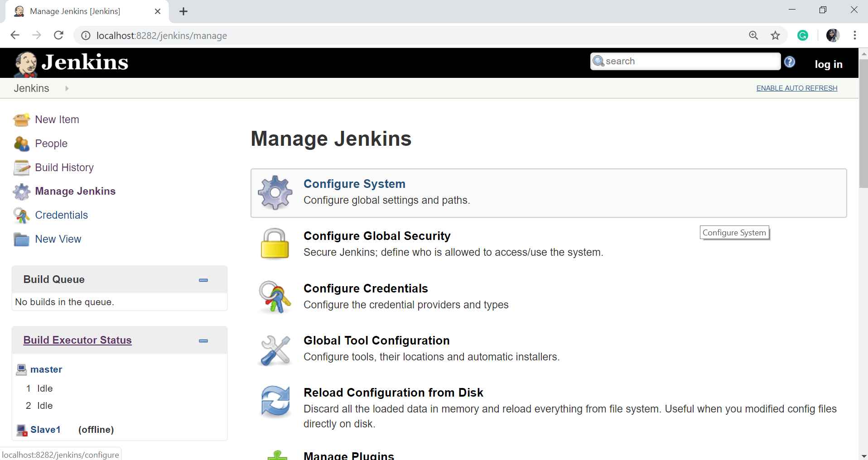This screenshot has width=868, height=460.
Task: Open Credentials sidebar link
Action: pos(61,215)
